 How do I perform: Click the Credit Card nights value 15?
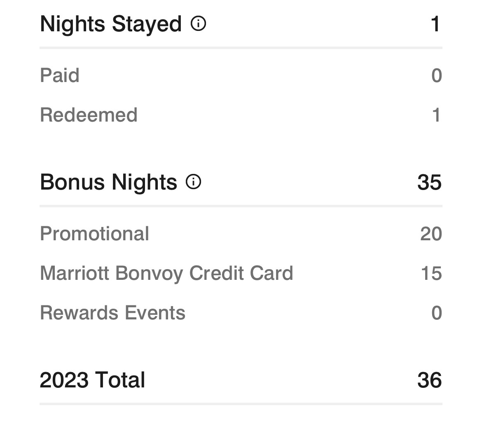pos(431,273)
